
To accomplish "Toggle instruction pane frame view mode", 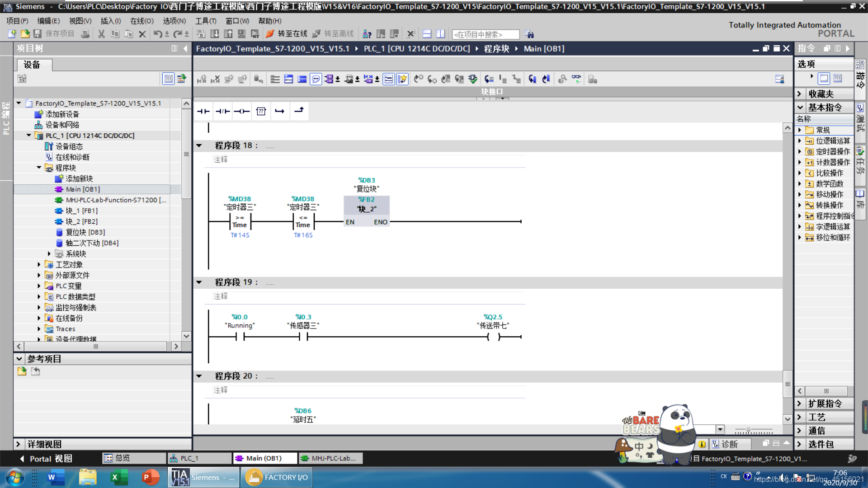I will click(824, 78).
